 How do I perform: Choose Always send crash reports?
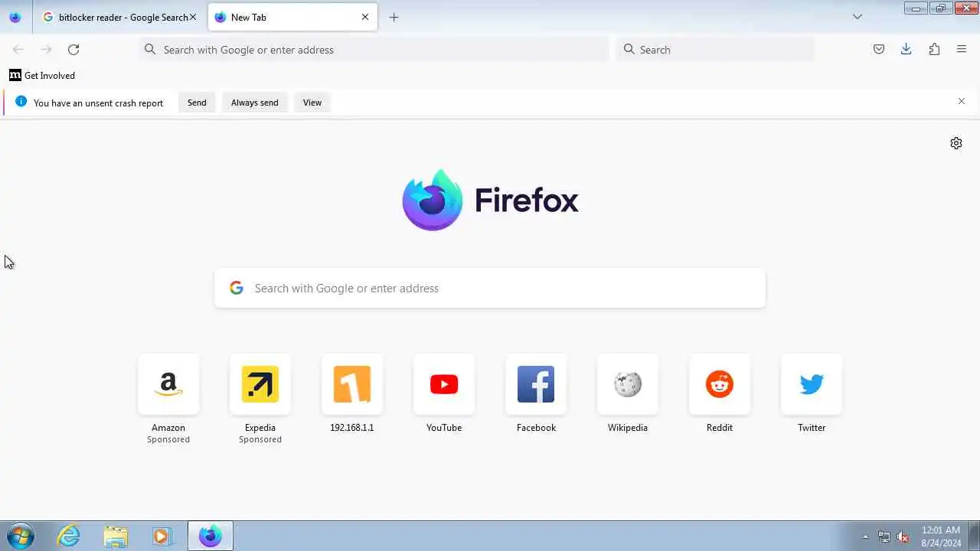click(255, 103)
